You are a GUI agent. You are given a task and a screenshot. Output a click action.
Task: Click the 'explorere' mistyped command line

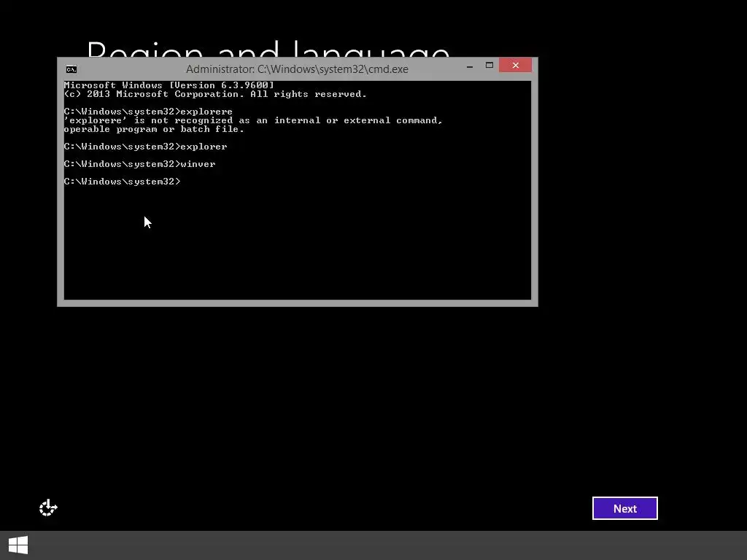click(148, 112)
